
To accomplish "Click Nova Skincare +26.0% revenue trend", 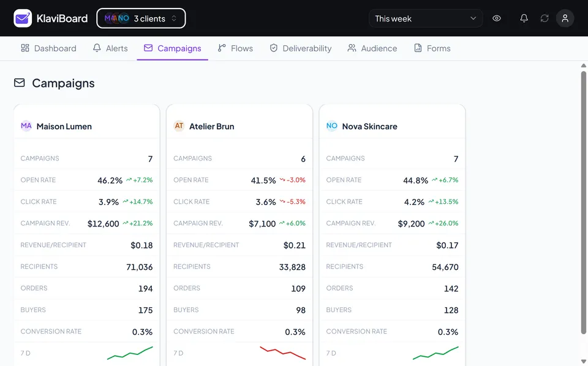I will pos(443,223).
